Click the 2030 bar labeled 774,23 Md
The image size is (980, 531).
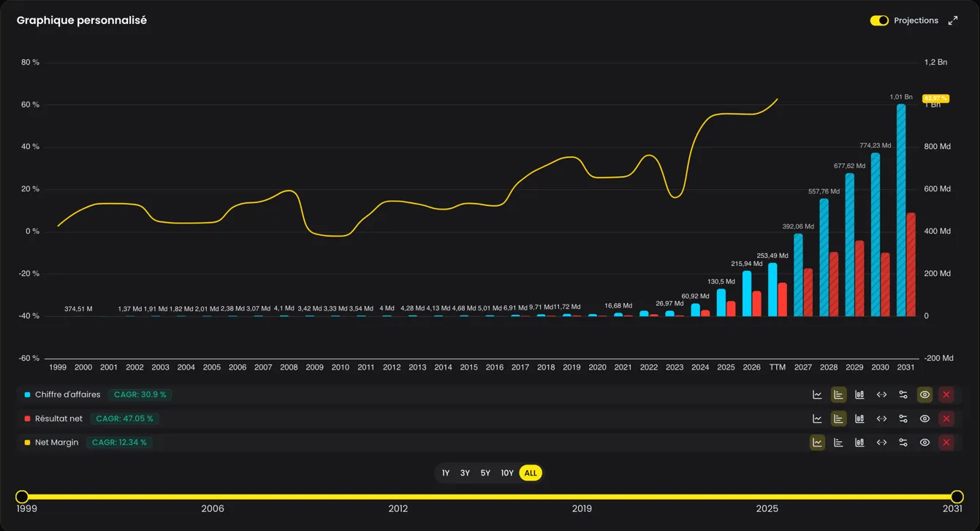[x=875, y=234]
